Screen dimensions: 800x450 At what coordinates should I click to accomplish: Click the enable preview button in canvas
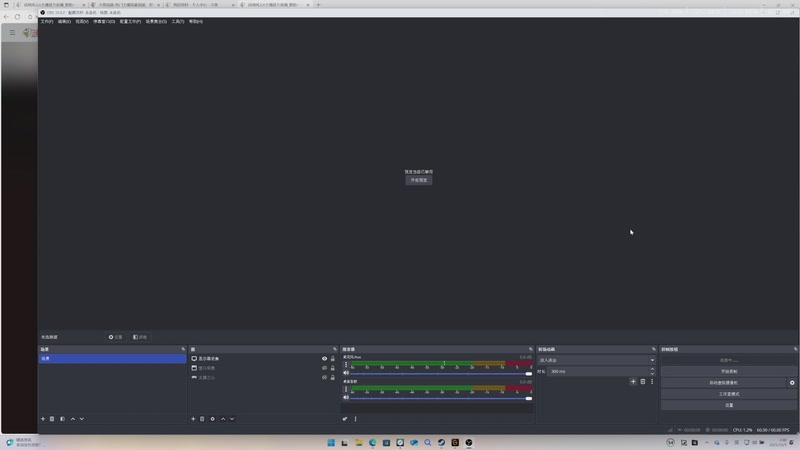point(419,180)
